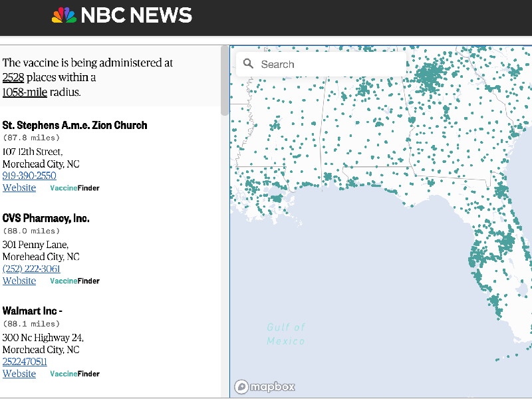Open Website link for Walmart Inc
Screen dimensions: 532x399
coord(19,374)
